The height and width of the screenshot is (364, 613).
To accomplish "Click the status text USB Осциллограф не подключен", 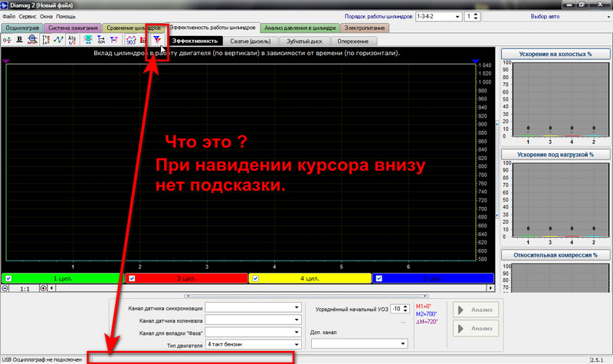I will 42,359.
